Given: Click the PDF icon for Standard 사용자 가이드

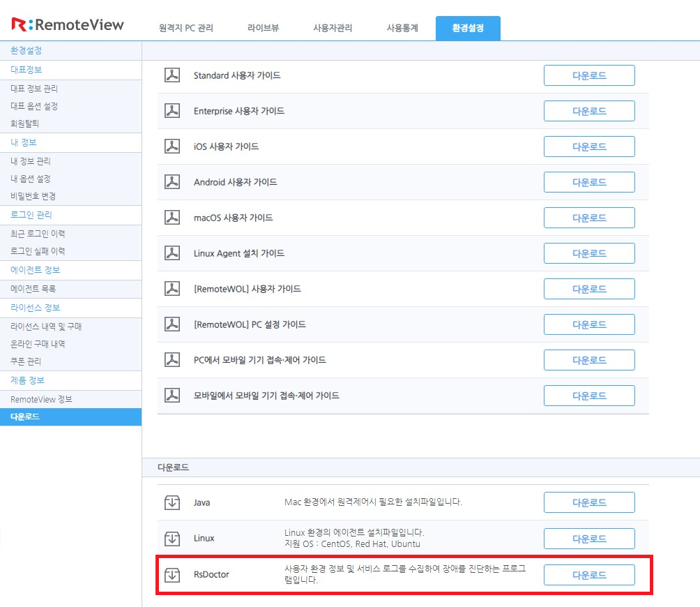Looking at the screenshot, I should tap(172, 75).
